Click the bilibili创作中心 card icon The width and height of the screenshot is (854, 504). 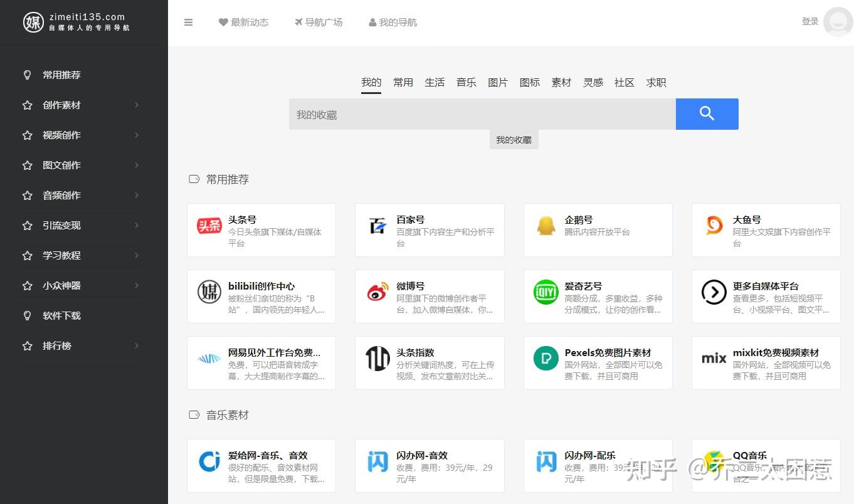(209, 292)
